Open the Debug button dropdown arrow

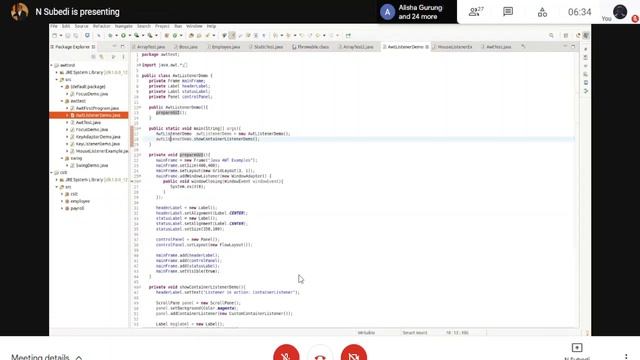(116, 36)
